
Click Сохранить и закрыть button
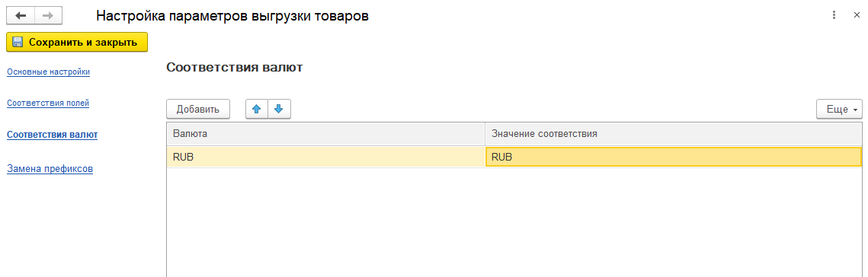77,42
